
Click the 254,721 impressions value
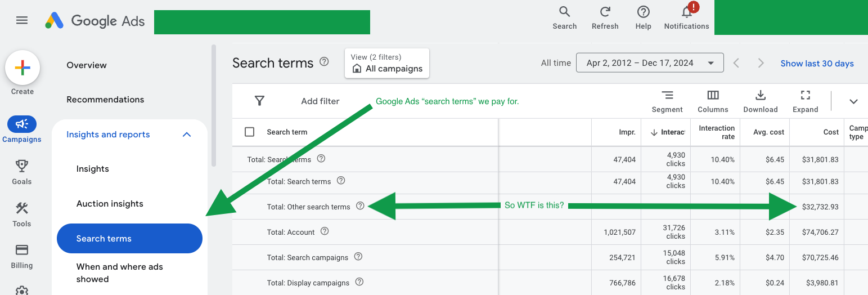tap(621, 257)
